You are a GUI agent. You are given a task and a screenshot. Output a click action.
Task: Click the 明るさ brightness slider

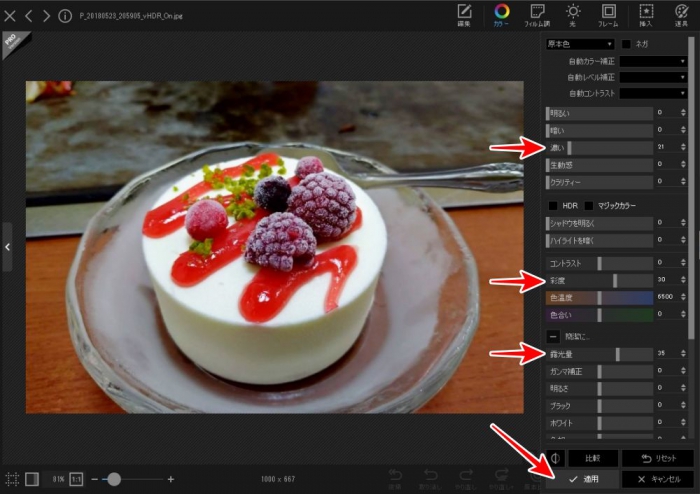pyautogui.click(x=599, y=389)
